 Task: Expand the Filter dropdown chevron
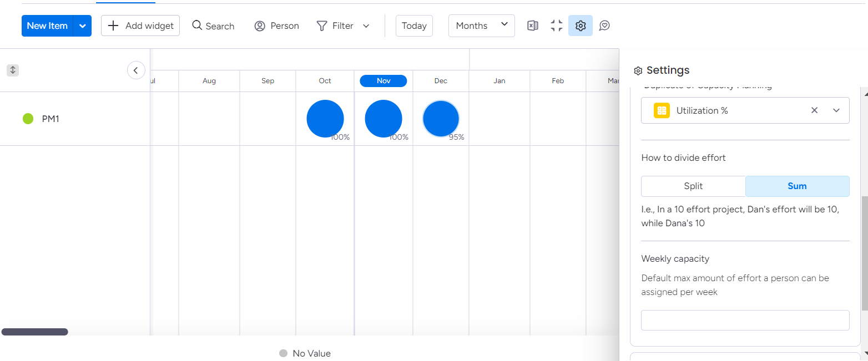coord(366,26)
